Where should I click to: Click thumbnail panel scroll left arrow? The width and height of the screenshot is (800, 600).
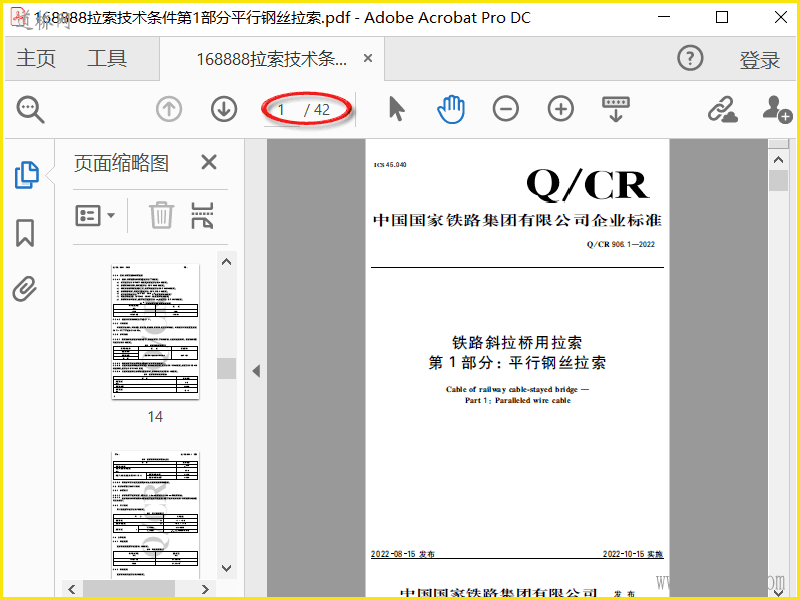pyautogui.click(x=72, y=589)
